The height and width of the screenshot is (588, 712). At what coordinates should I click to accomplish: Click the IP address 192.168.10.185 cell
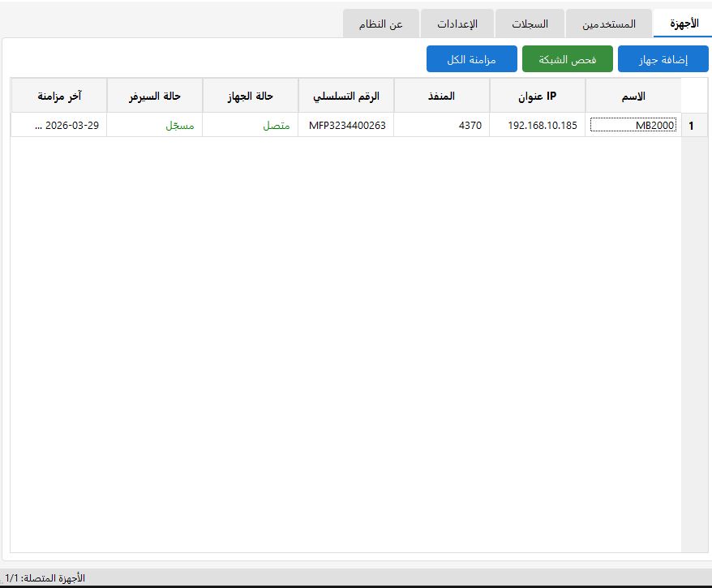click(537, 125)
